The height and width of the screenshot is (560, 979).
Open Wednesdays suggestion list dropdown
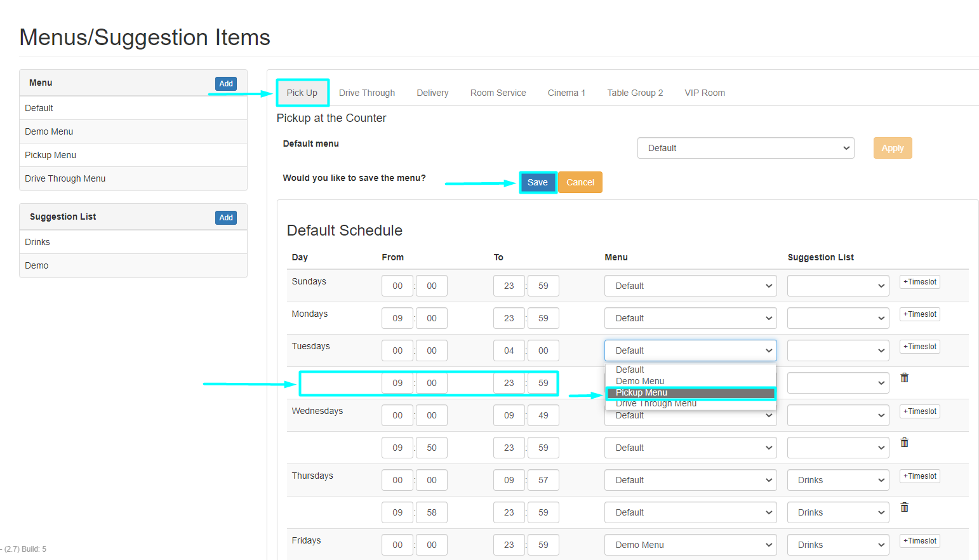tap(838, 415)
